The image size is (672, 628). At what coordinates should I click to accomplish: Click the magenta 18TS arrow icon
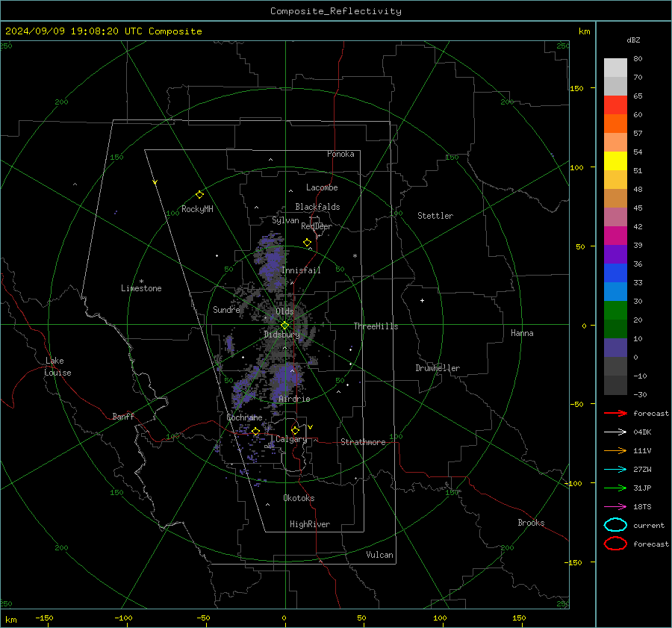point(615,507)
